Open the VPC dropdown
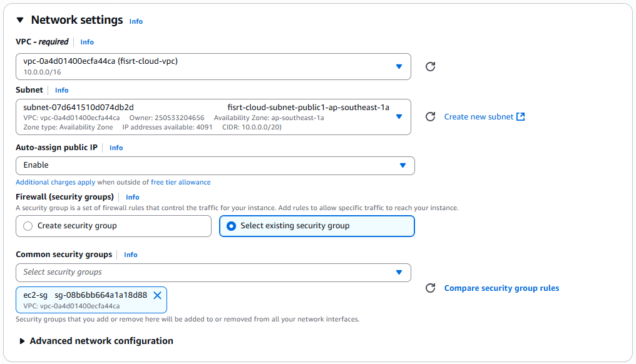 pyautogui.click(x=399, y=66)
